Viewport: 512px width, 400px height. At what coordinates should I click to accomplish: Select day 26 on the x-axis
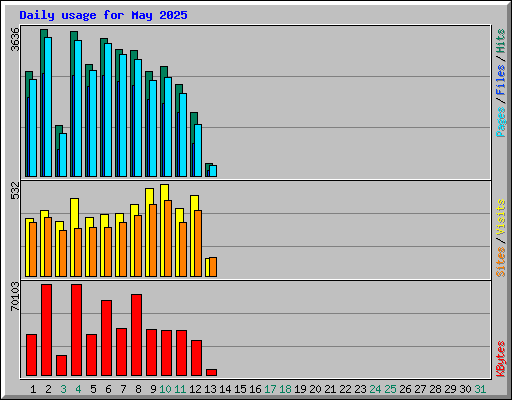pyautogui.click(x=405, y=389)
